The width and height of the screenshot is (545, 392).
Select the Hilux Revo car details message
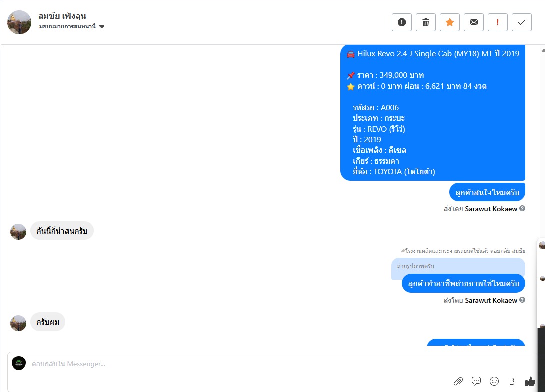tap(433, 113)
